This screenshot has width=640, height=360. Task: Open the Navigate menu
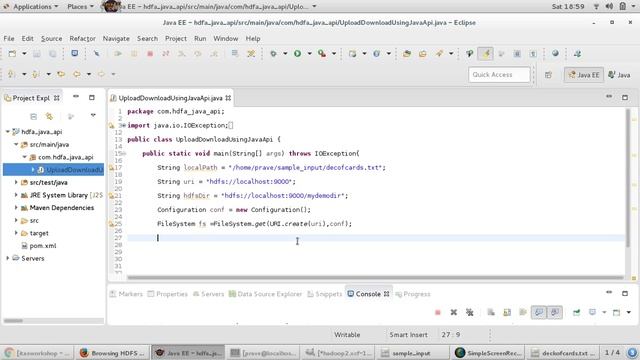click(x=116, y=38)
